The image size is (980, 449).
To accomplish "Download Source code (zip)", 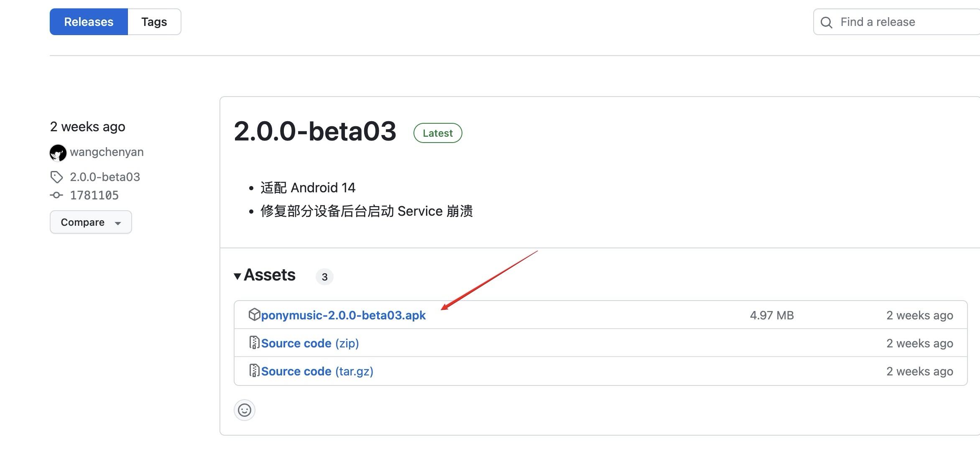I will point(310,343).
